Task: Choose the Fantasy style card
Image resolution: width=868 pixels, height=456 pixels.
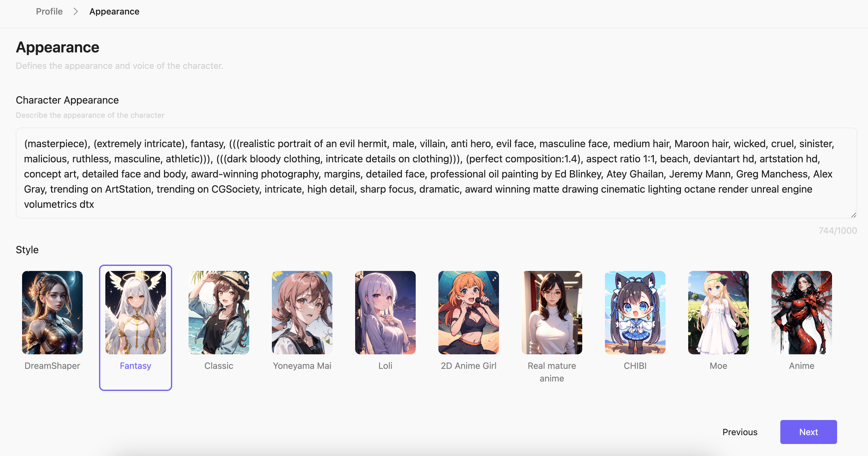Action: tap(135, 327)
